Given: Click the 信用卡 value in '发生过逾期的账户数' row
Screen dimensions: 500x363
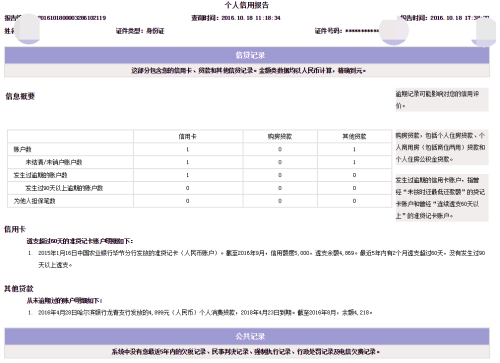Looking at the screenshot, I should click(x=188, y=175).
